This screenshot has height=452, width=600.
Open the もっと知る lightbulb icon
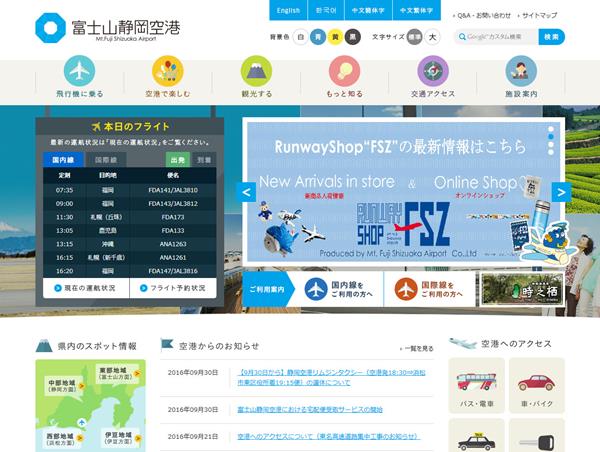pos(344,71)
